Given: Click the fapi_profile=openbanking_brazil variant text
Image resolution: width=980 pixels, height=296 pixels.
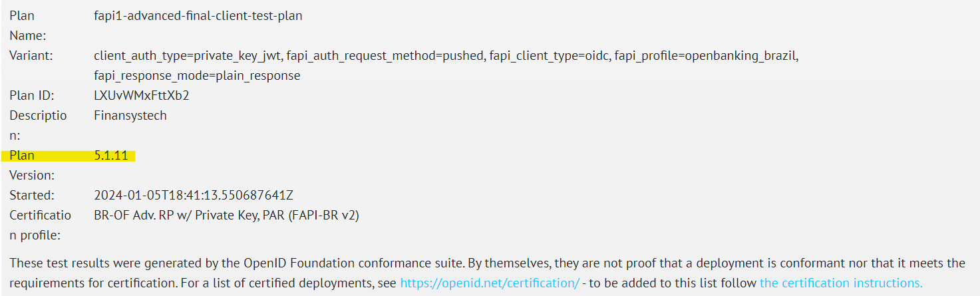Looking at the screenshot, I should coord(705,56).
